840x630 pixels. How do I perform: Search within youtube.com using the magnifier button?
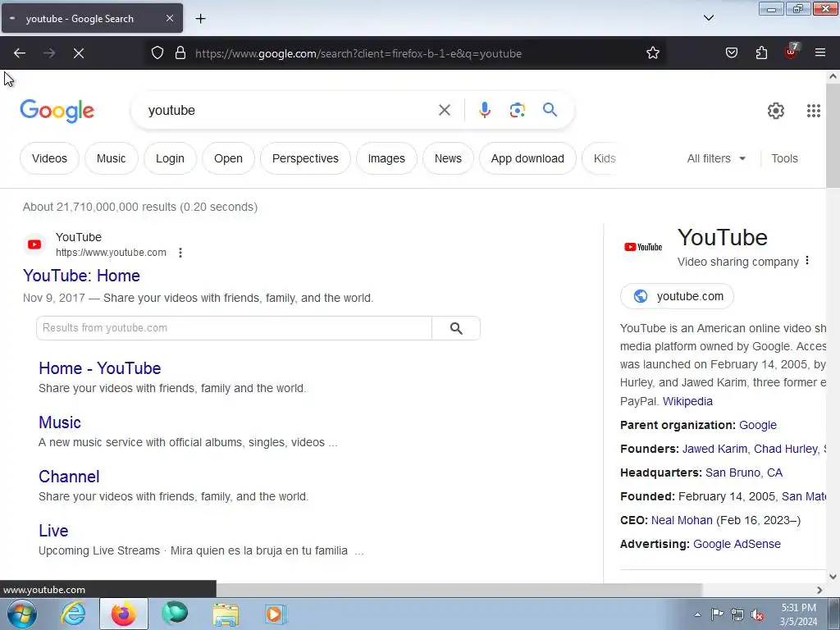tap(456, 328)
